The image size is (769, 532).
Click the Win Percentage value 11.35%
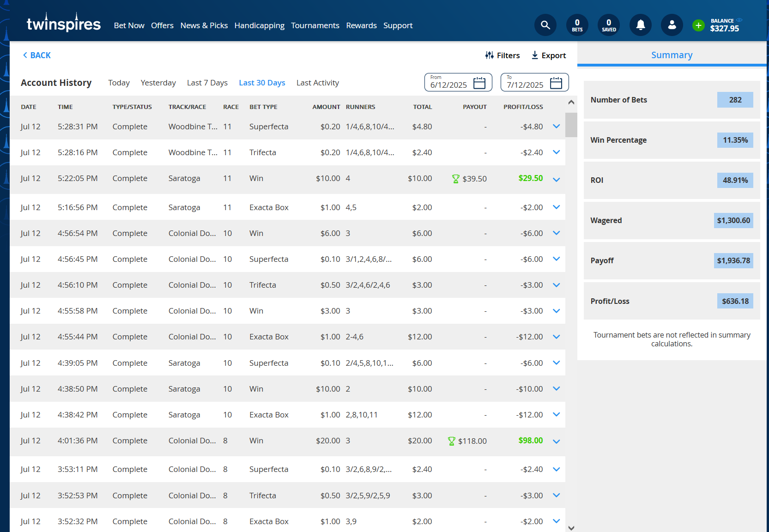(735, 140)
